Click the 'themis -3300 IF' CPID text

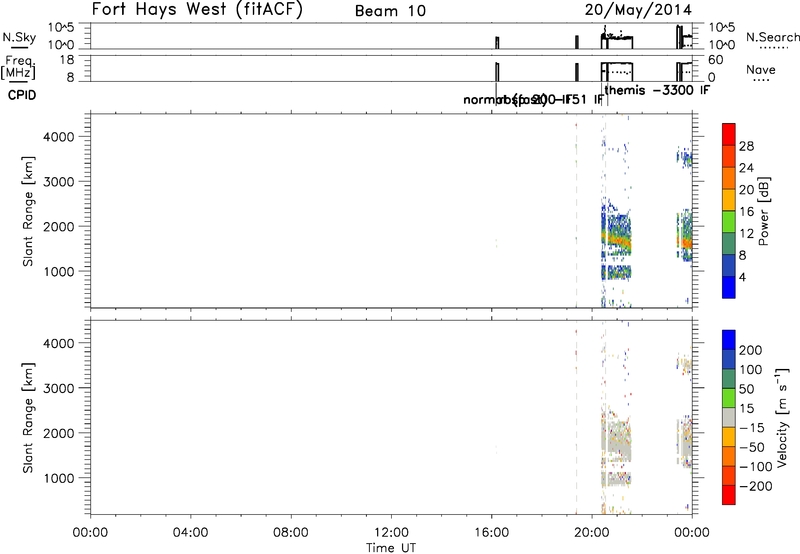[657, 91]
